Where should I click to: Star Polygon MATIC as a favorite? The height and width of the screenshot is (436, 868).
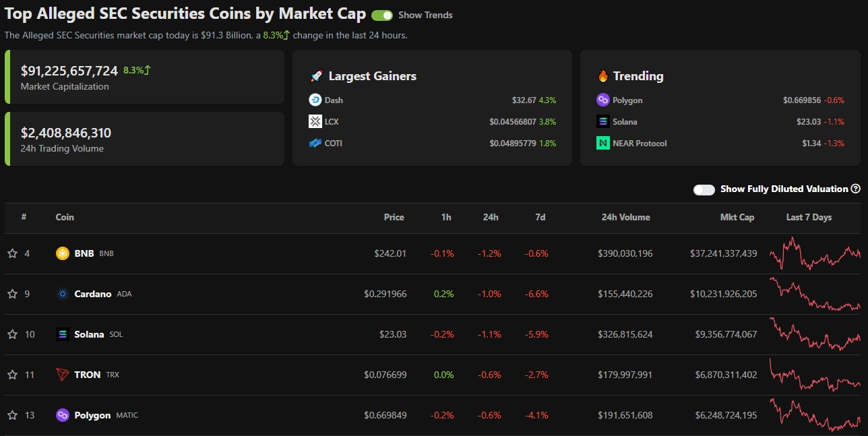point(12,415)
